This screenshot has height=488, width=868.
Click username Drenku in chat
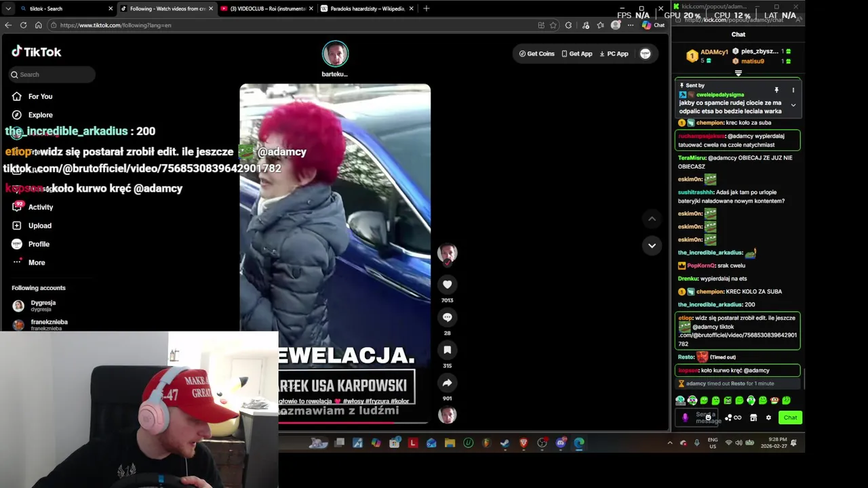[688, 279]
